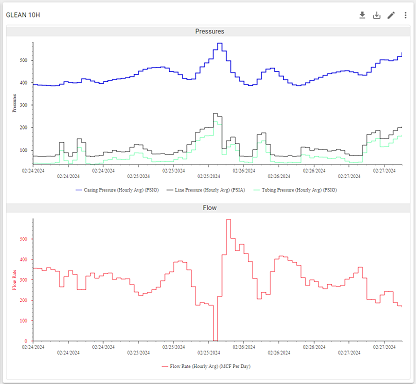
Task: Click the red 0 label on the Flow axis
Action: pos(26,341)
